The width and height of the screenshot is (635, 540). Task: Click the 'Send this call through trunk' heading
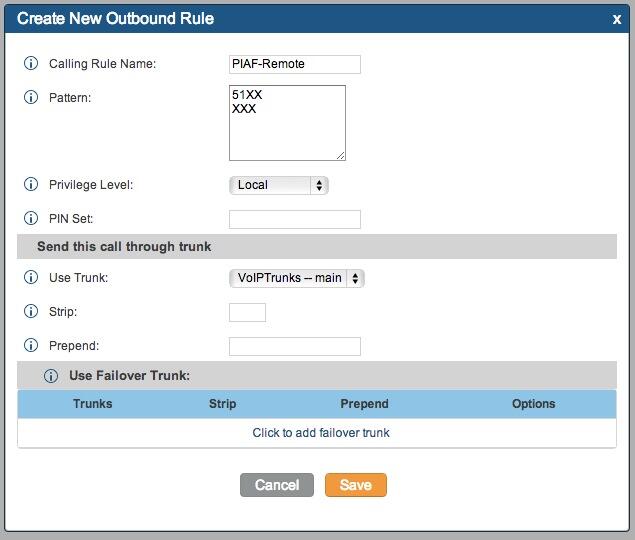tap(124, 246)
